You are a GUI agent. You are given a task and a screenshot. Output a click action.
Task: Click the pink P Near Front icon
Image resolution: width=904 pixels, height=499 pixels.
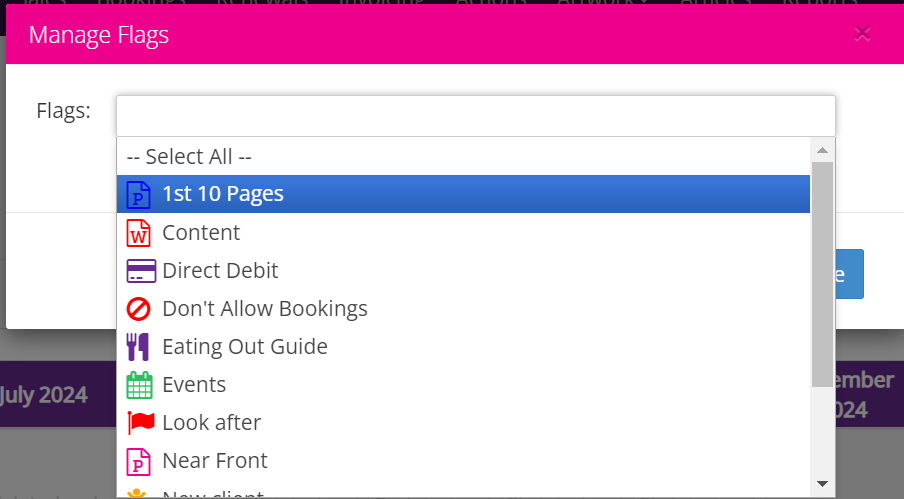coord(138,462)
